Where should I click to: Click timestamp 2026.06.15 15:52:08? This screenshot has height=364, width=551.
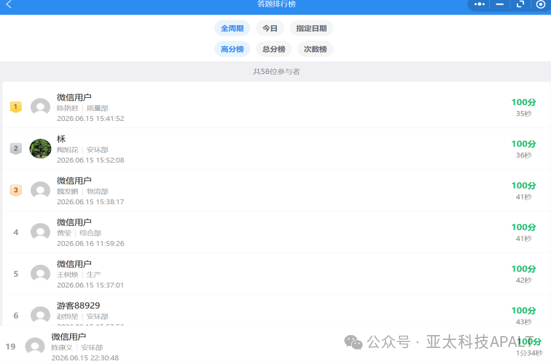point(90,160)
